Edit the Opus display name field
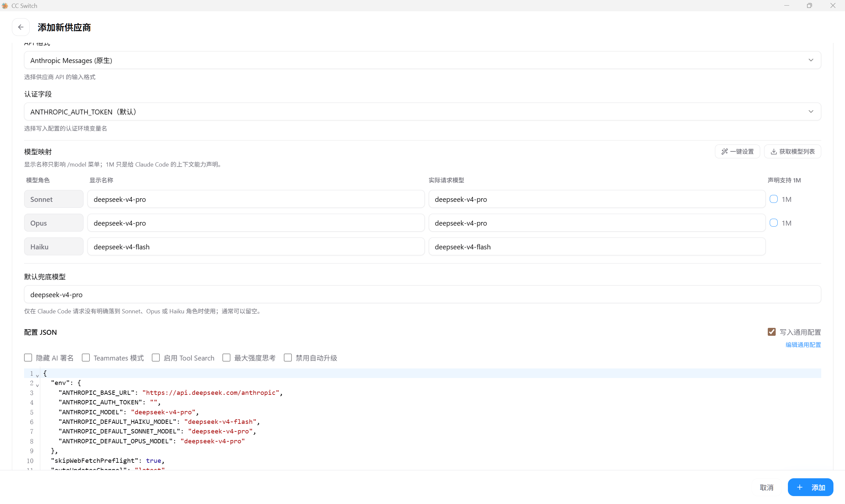Image resolution: width=845 pixels, height=504 pixels. click(x=256, y=223)
